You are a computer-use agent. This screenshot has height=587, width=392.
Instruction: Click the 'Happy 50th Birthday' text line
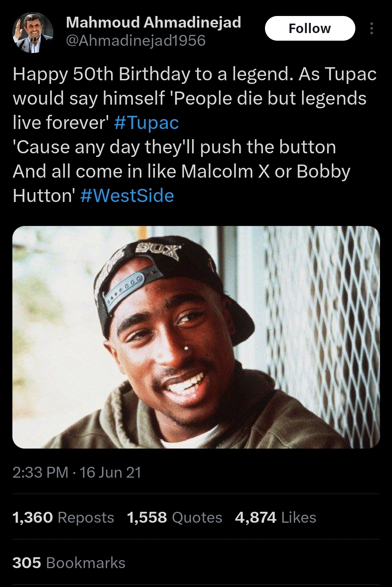point(195,74)
